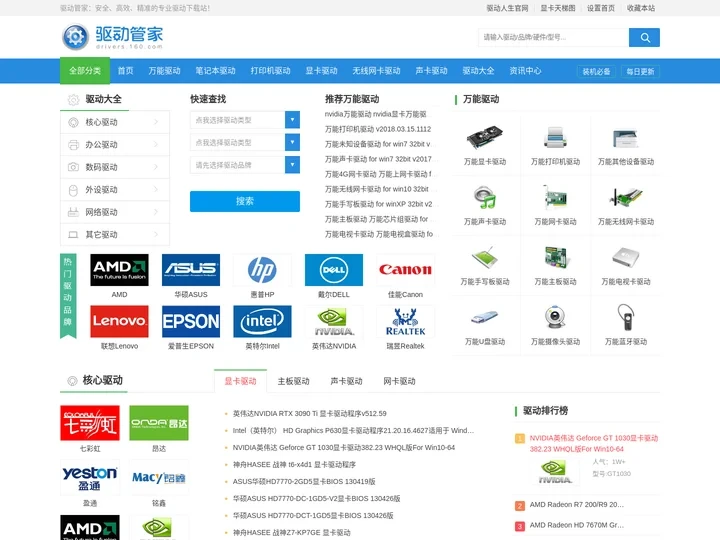720x540 pixels.
Task: Select the ASUS brand logo
Action: point(191,270)
